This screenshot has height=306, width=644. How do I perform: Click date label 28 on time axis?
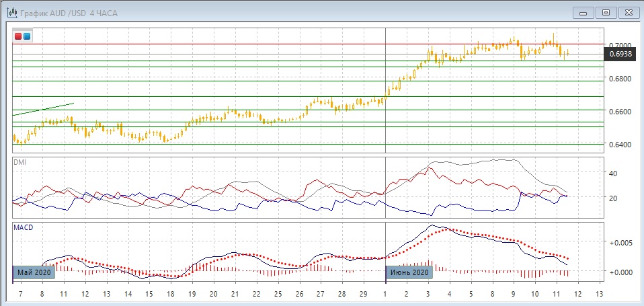point(342,295)
